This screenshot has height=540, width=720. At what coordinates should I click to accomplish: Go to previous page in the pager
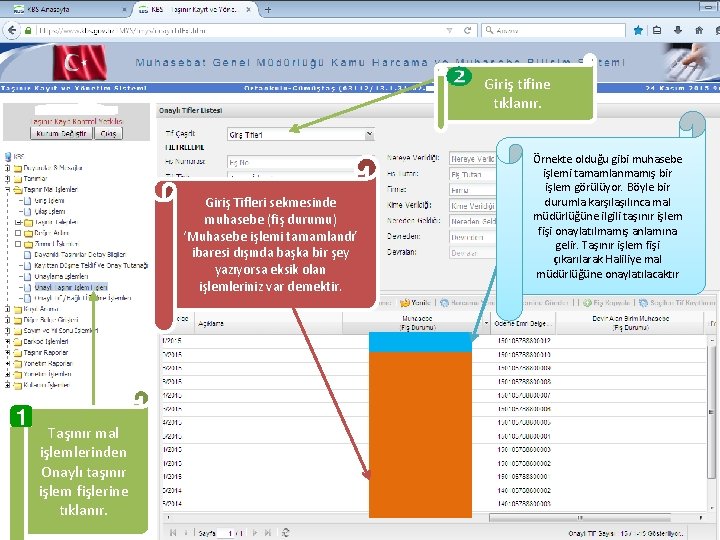(186, 533)
